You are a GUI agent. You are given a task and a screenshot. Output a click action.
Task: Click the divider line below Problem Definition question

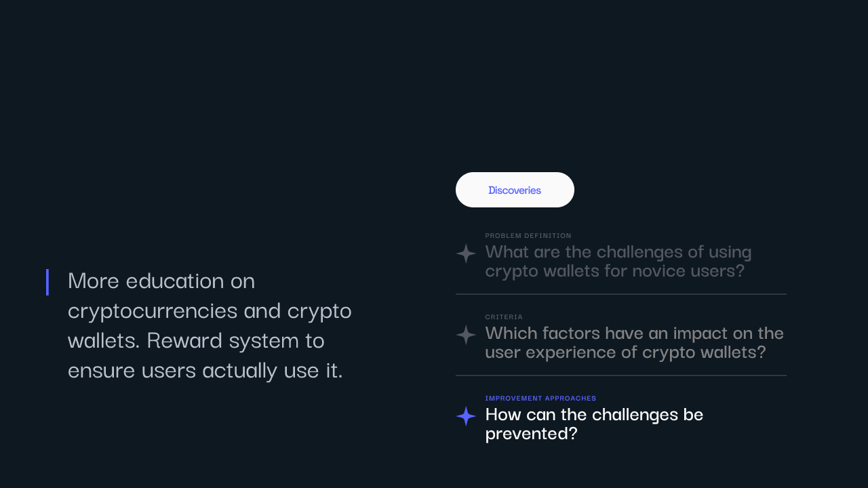[621, 294]
